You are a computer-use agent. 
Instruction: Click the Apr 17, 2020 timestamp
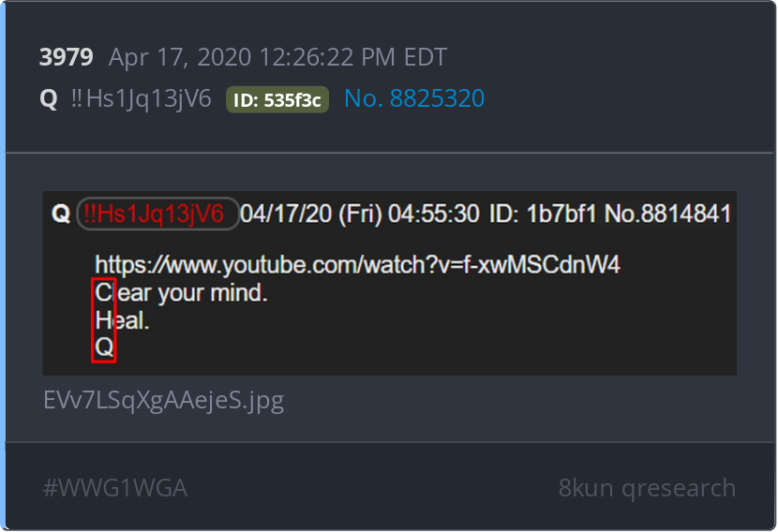tap(277, 57)
